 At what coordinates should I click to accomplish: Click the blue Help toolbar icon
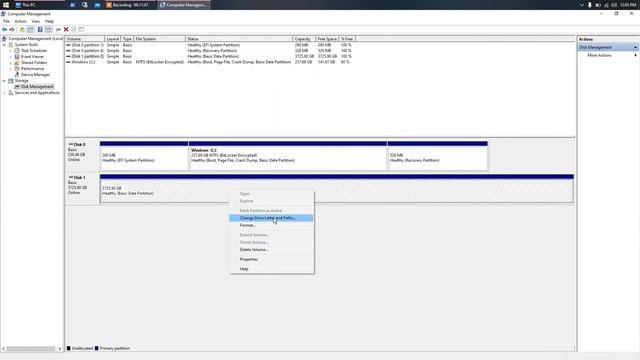[40, 29]
